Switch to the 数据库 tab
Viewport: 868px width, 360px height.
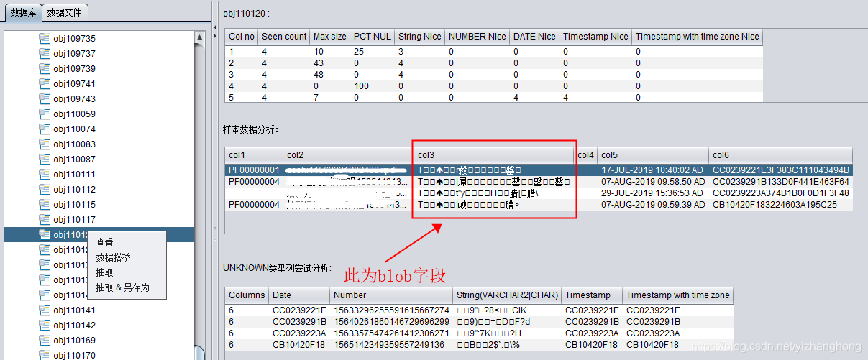(23, 12)
